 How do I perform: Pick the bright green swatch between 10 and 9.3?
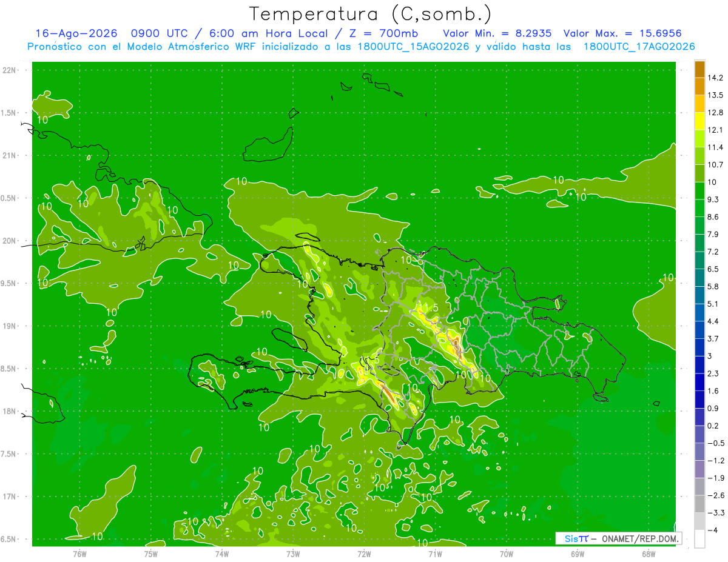[699, 190]
